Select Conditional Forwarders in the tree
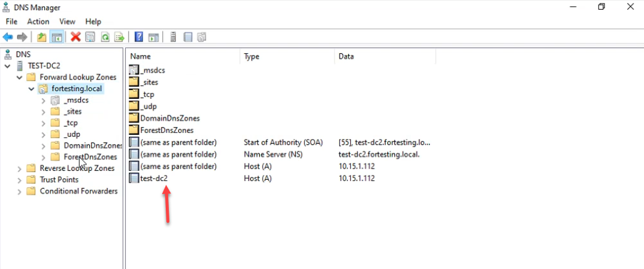The image size is (644, 269). point(79,191)
